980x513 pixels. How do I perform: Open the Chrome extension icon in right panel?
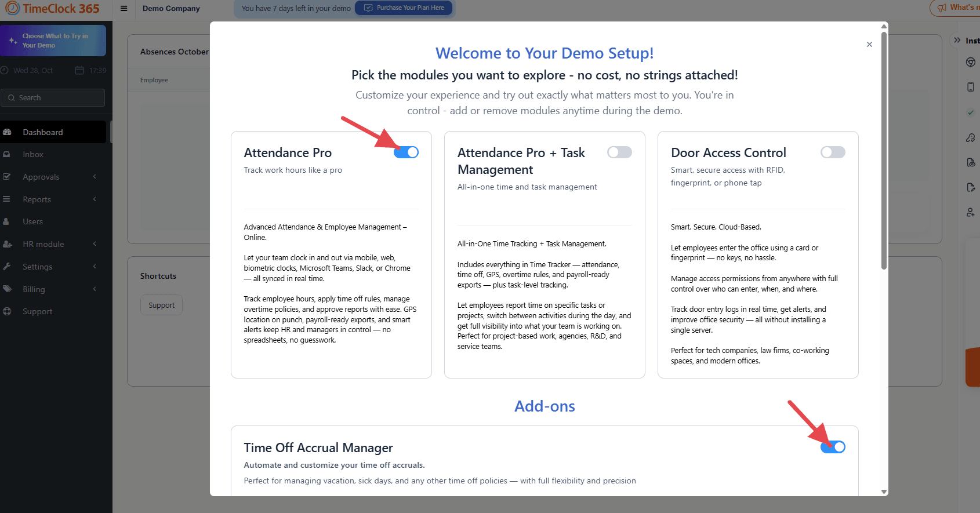coord(970,63)
